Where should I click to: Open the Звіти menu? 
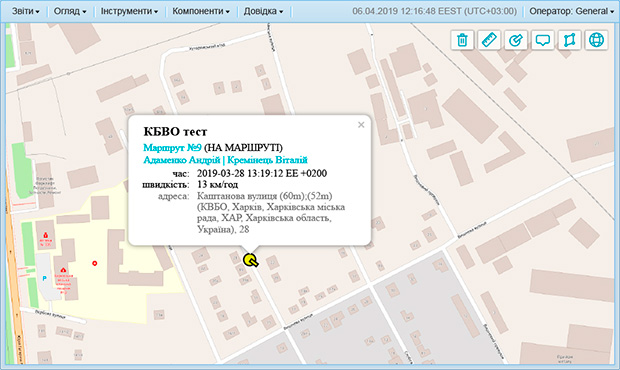[26, 11]
